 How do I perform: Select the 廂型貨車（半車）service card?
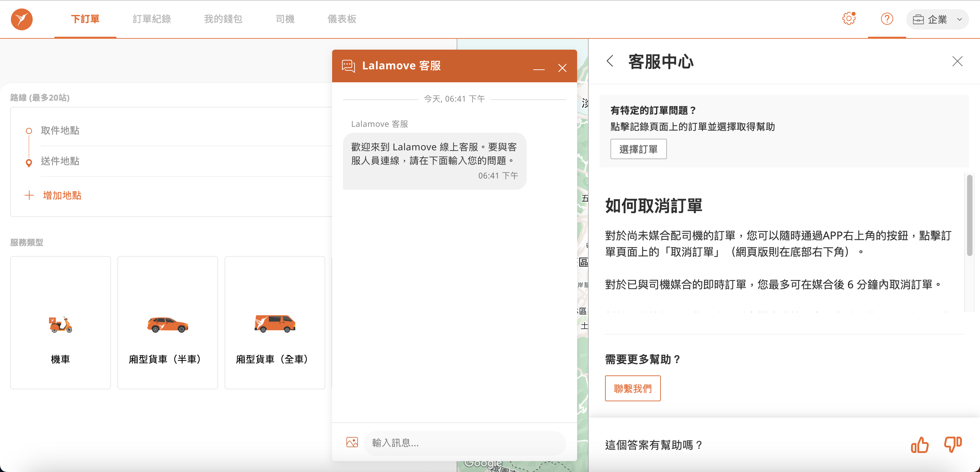[x=168, y=322]
